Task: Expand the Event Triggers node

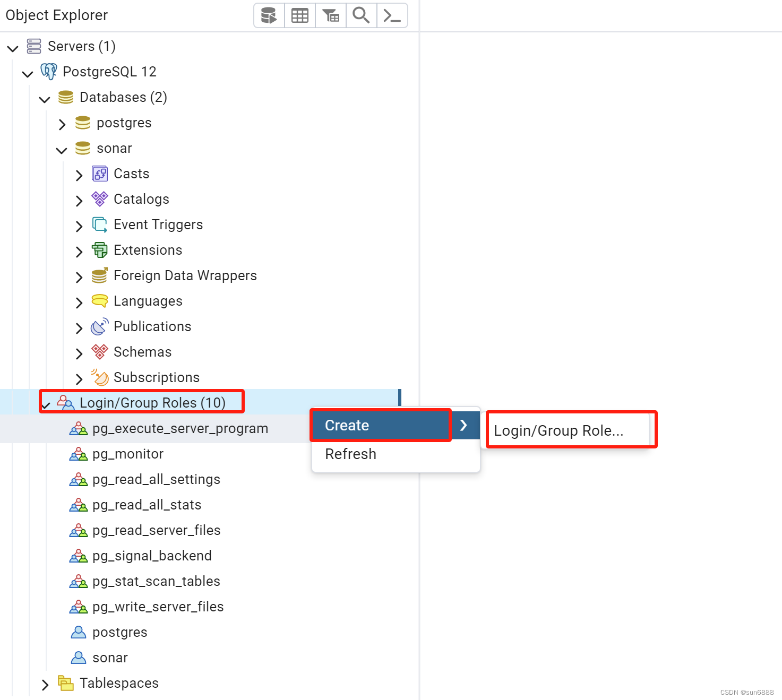Action: 79,226
